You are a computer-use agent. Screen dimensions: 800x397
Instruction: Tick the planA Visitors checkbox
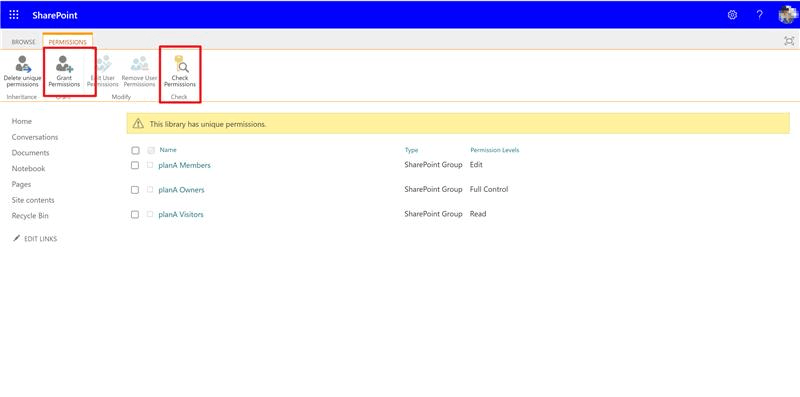click(135, 215)
